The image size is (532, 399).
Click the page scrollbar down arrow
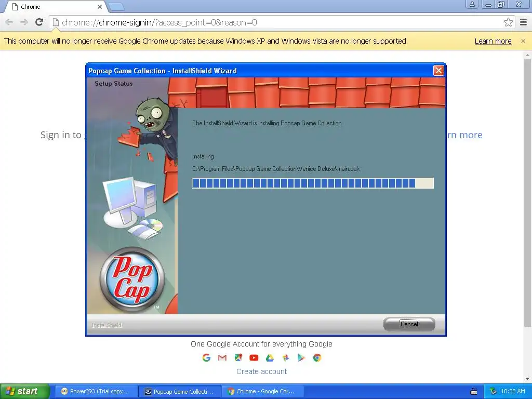527,379
